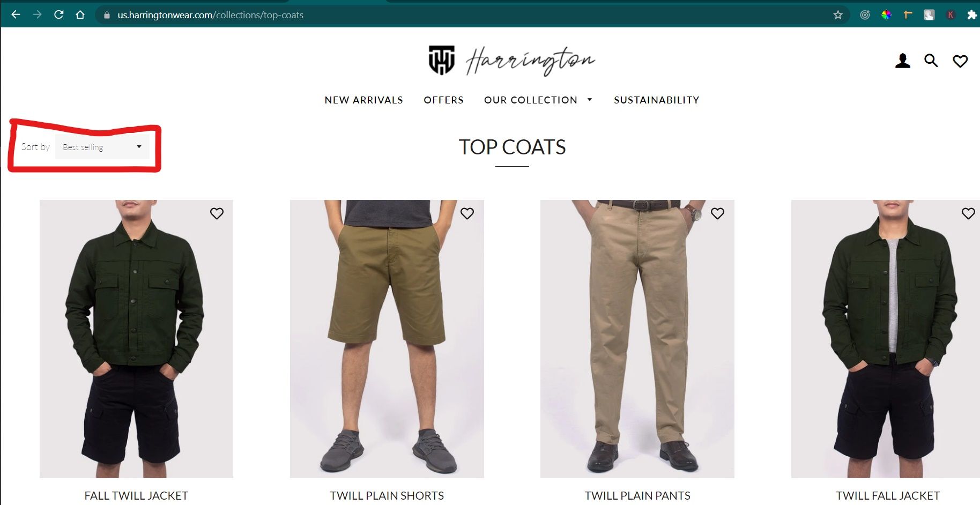This screenshot has width=980, height=505.
Task: Reload the page with refresh icon
Action: [59, 15]
